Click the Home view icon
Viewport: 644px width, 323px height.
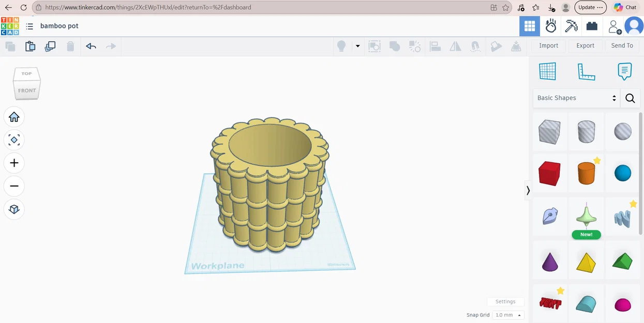pos(14,117)
